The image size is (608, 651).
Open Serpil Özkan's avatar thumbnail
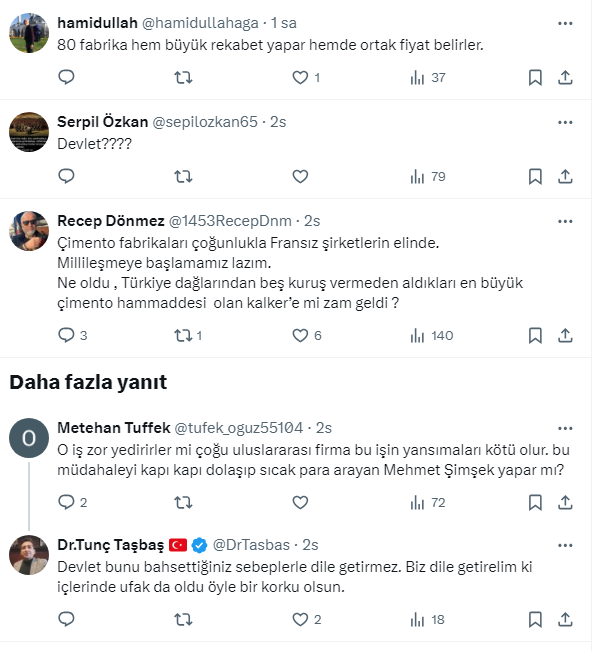(x=28, y=132)
